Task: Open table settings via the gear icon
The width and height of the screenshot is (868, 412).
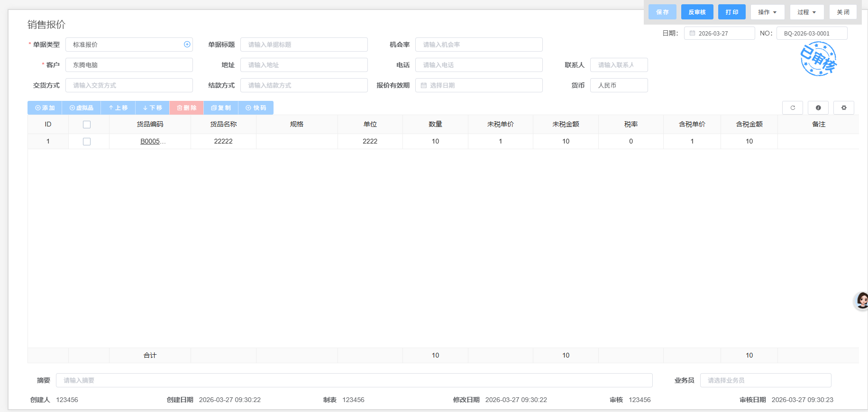Action: pos(843,108)
